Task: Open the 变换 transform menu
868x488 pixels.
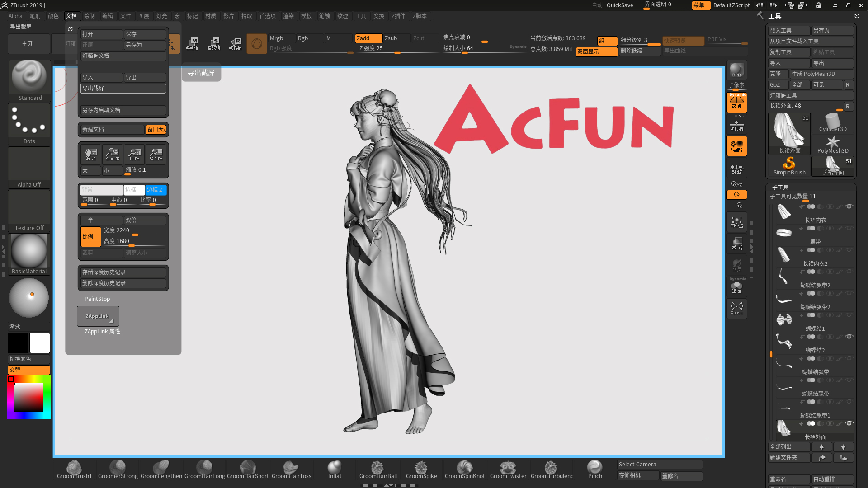Action: pyautogui.click(x=379, y=16)
